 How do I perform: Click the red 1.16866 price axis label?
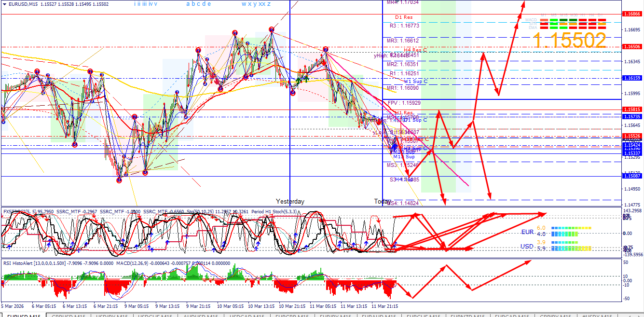pyautogui.click(x=631, y=14)
